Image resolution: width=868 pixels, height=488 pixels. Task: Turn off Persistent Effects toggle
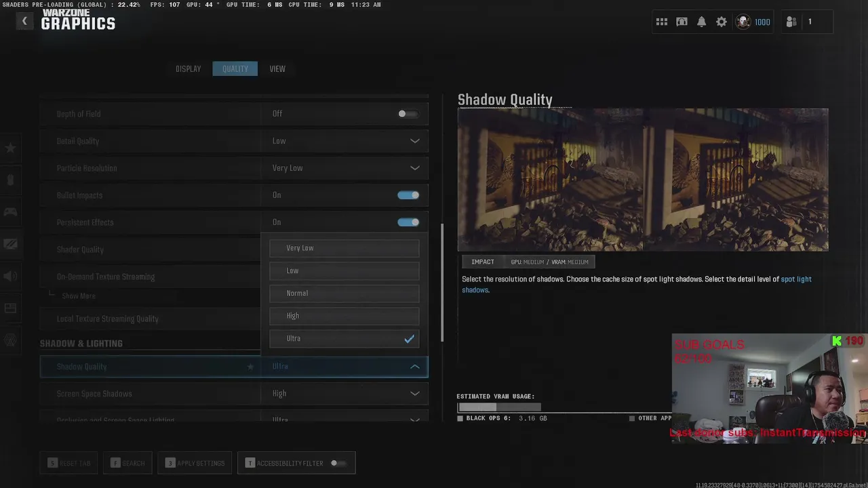pos(408,222)
